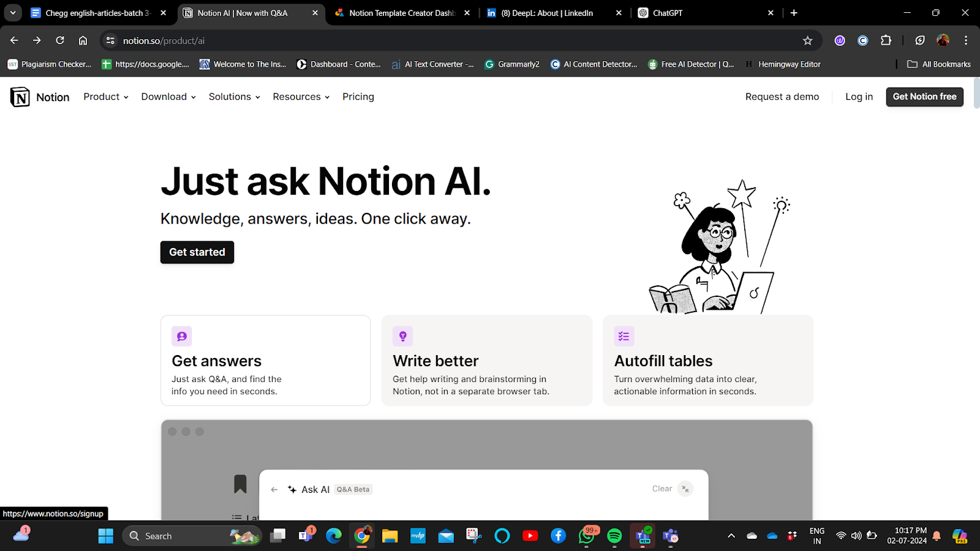Open Facebook from the taskbar
The width and height of the screenshot is (980, 551).
(x=558, y=536)
